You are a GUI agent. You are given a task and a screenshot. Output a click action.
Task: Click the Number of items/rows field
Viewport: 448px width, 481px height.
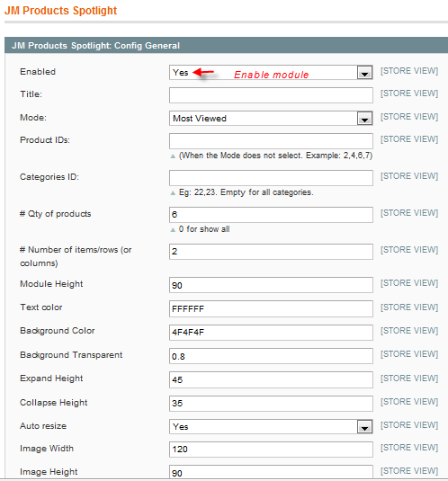click(271, 252)
